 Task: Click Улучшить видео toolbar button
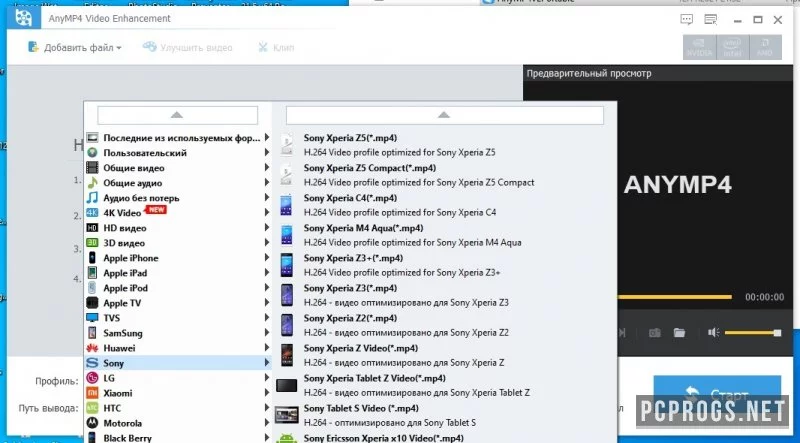187,47
